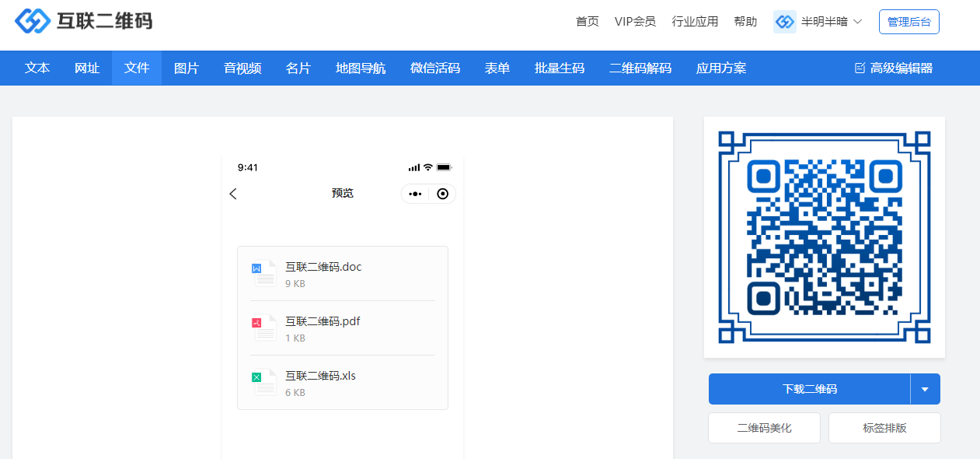The height and width of the screenshot is (459, 980).
Task: Click the 互联二维码 logo icon
Action: 32,21
